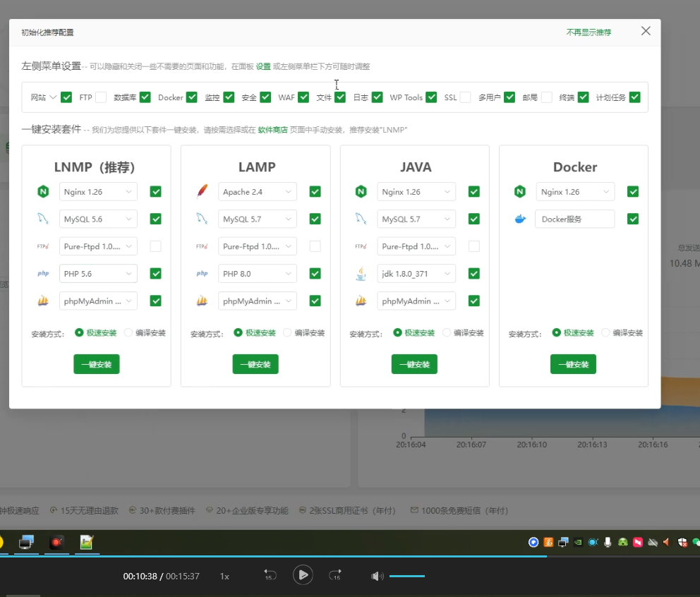Click the Docker服务 field in Docker card
Image resolution: width=700 pixels, height=597 pixels.
tap(575, 219)
